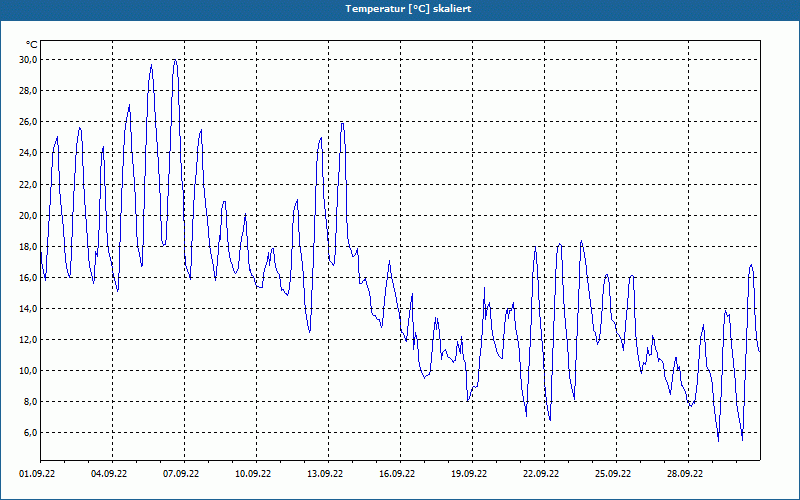800x500 pixels.
Task: Click the 14,0 y-axis value
Action: (x=30, y=309)
